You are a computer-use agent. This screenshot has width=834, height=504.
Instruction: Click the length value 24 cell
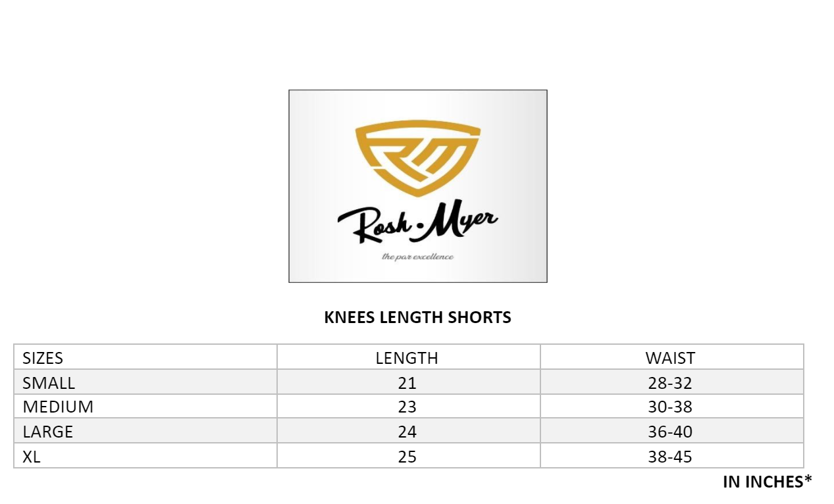(408, 432)
